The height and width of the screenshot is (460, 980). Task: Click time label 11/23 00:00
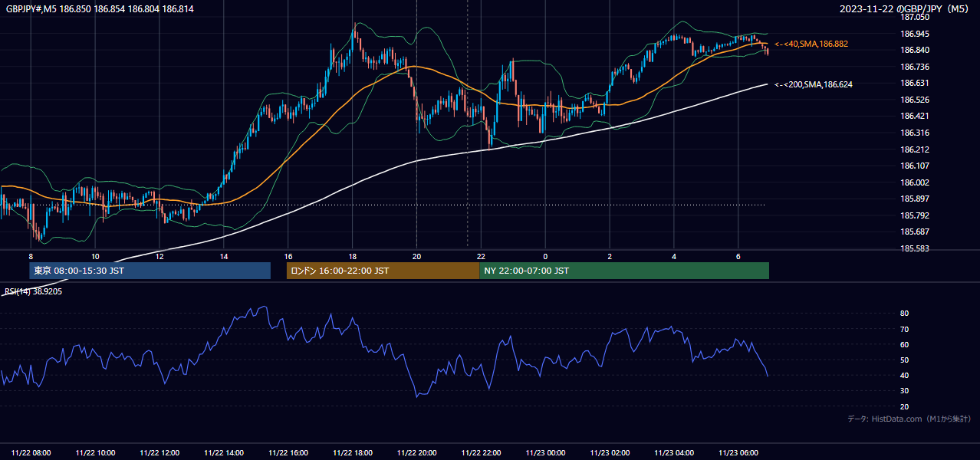click(546, 453)
